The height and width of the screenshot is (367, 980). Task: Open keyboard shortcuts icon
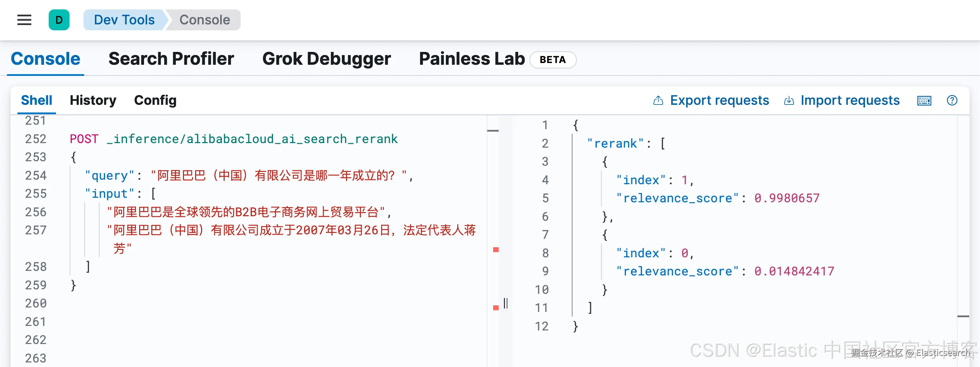pyautogui.click(x=924, y=101)
